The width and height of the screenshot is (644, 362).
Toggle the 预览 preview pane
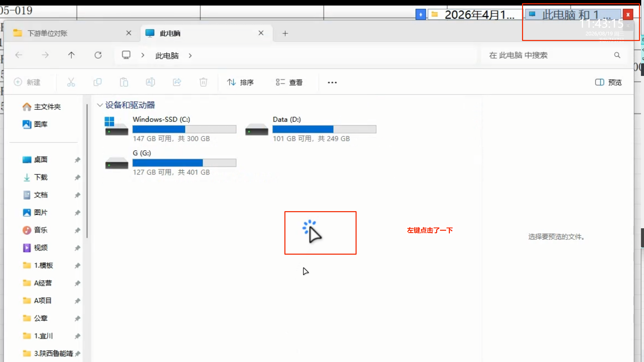click(608, 82)
